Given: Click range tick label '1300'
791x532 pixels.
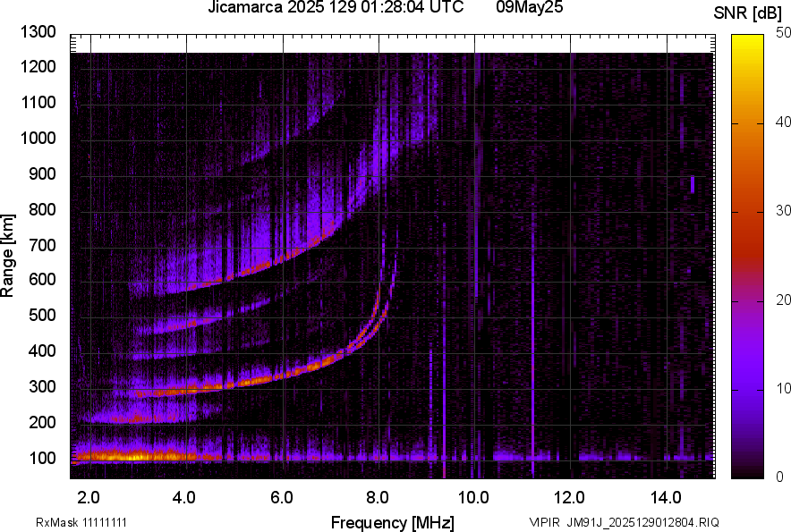Looking at the screenshot, I should click(x=38, y=32).
